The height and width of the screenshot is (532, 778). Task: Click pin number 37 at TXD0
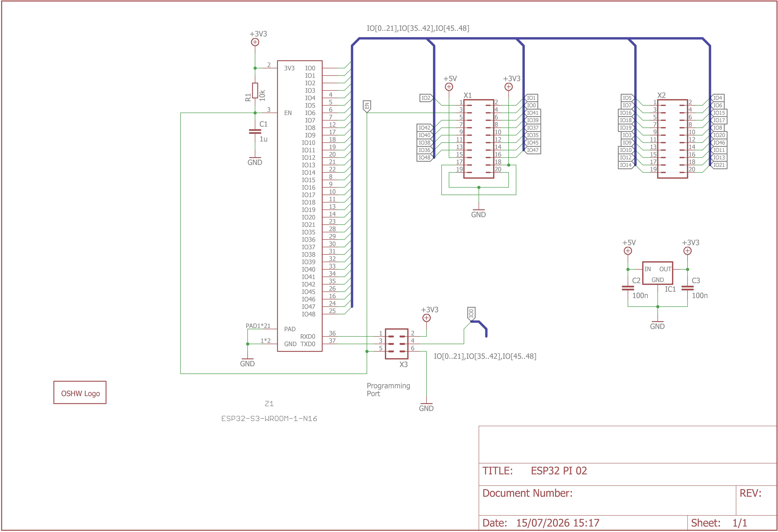332,341
